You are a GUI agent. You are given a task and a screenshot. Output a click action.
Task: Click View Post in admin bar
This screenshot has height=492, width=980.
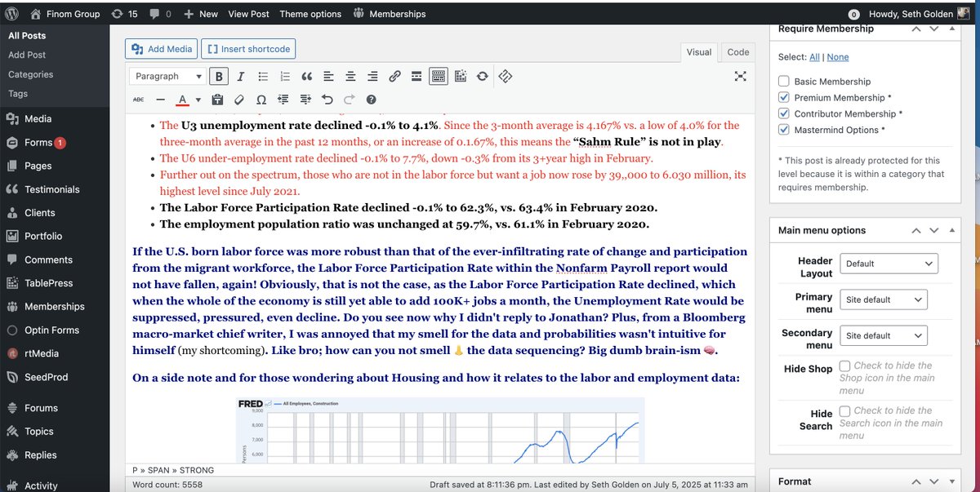click(248, 14)
